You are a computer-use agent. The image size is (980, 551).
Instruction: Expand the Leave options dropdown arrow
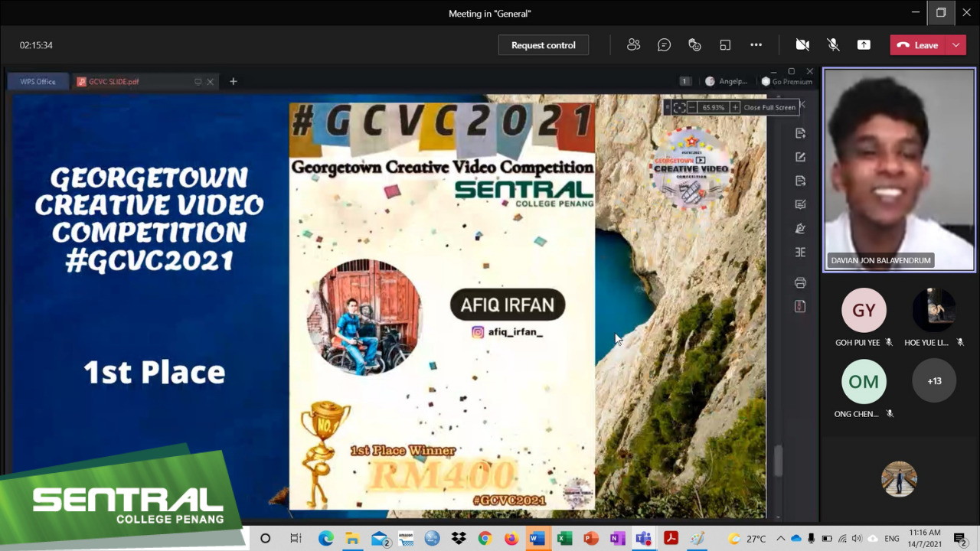[x=955, y=45]
